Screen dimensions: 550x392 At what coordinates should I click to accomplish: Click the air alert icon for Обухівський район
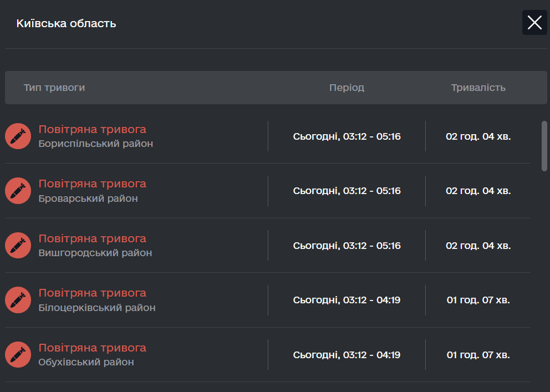pos(18,354)
